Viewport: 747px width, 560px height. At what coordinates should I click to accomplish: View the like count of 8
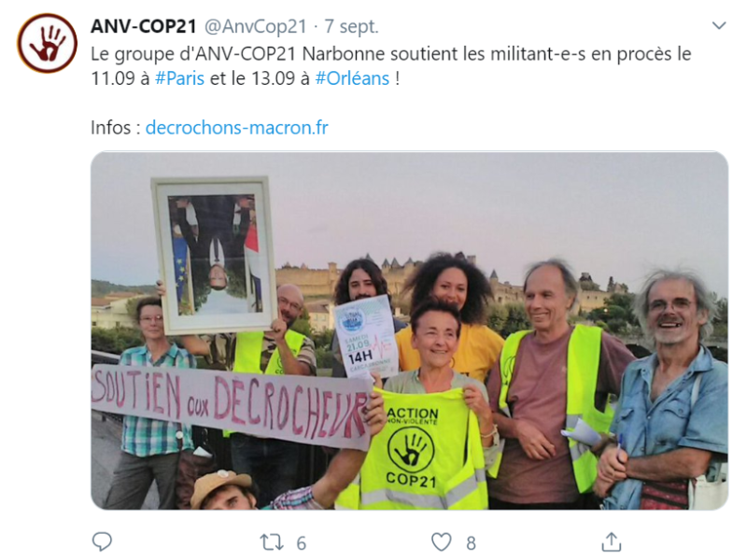tap(471, 543)
